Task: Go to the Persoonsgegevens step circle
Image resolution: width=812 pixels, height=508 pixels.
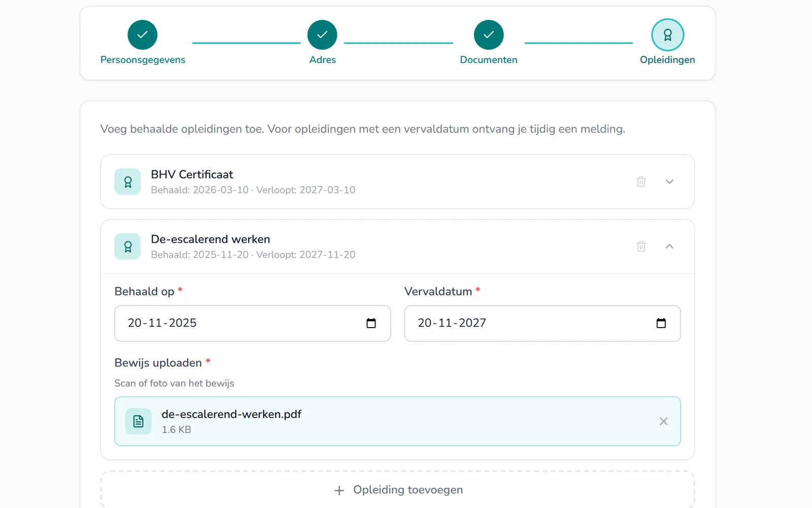Action: 143,35
